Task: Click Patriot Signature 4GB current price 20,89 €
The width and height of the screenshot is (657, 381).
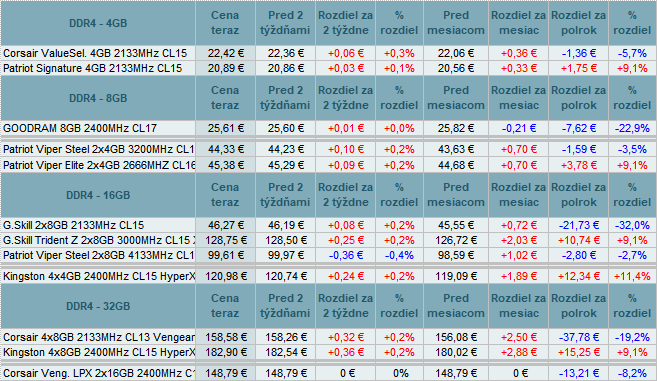Action: coord(225,68)
